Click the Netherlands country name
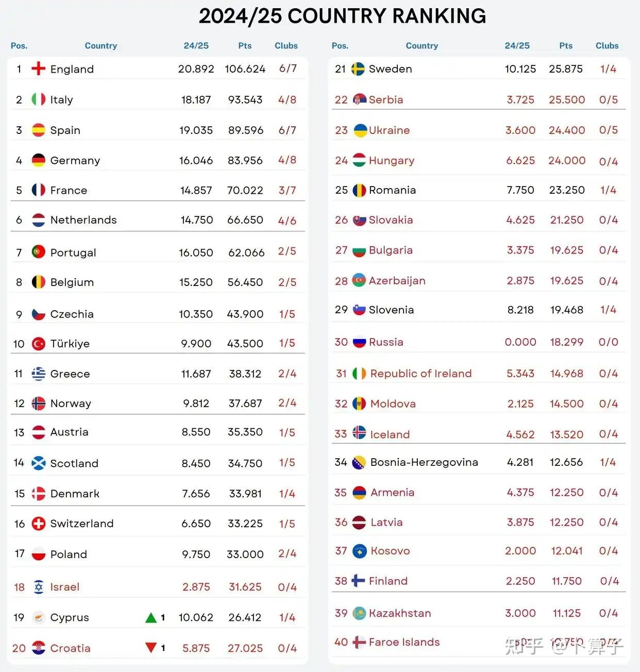 pyautogui.click(x=83, y=220)
